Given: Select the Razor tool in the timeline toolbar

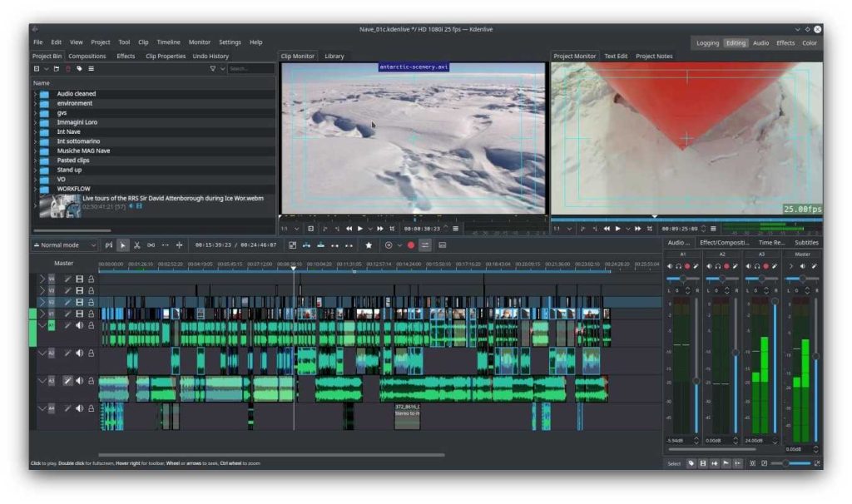Looking at the screenshot, I should coord(137,245).
